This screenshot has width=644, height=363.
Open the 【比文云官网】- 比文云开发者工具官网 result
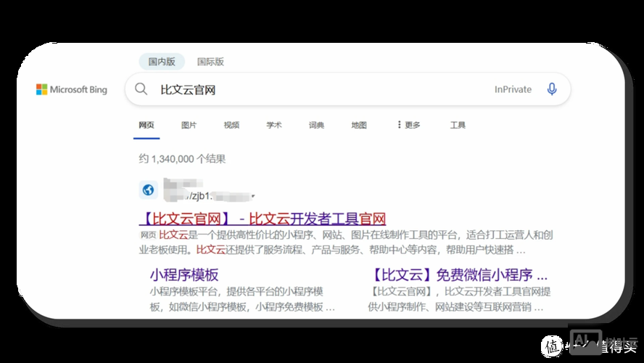pyautogui.click(x=263, y=219)
